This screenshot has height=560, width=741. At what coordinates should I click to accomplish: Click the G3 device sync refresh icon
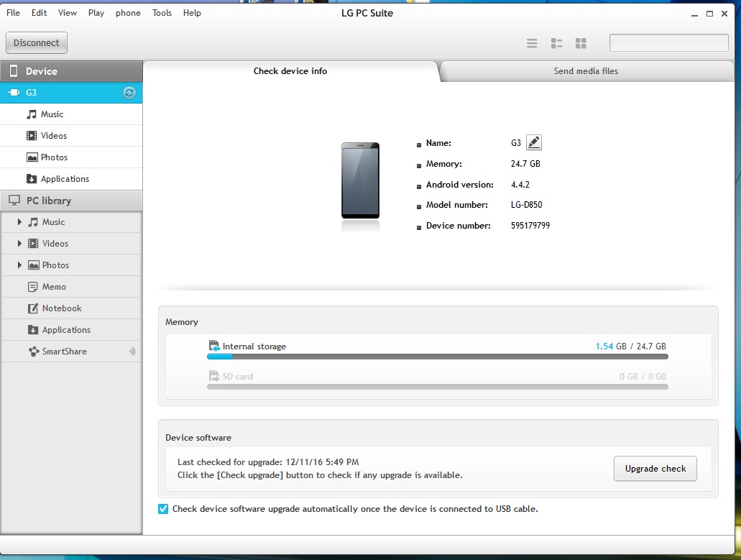(129, 93)
